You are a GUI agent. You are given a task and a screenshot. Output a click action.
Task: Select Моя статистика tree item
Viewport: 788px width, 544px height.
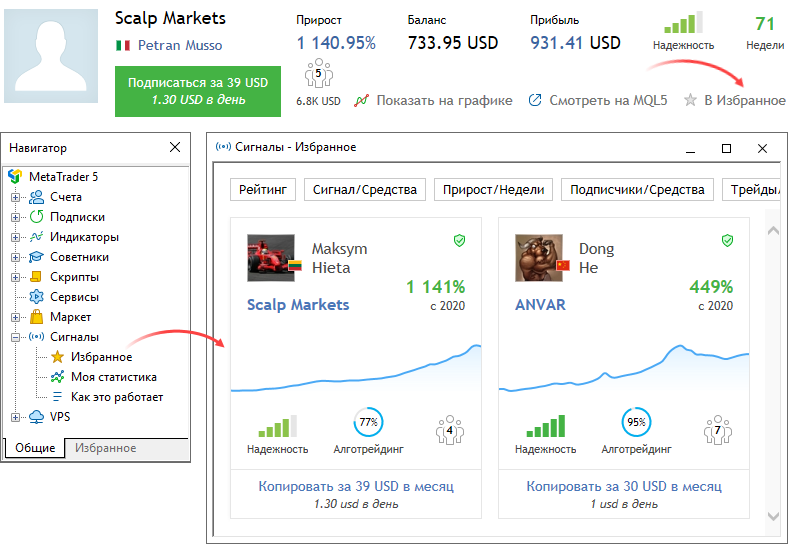click(114, 377)
